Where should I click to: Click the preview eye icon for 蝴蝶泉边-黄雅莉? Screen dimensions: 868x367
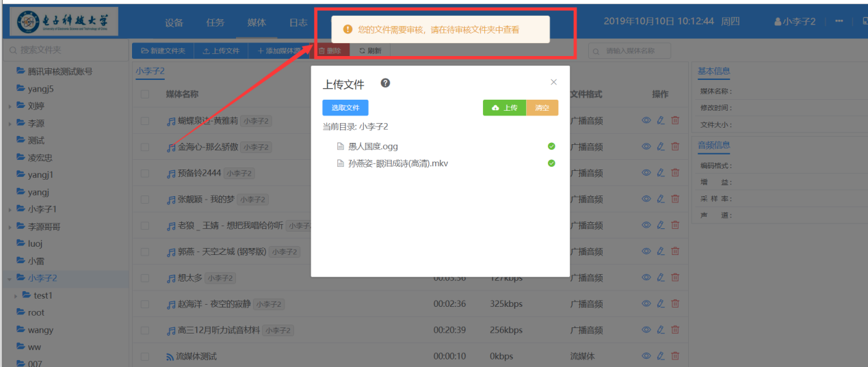pyautogui.click(x=646, y=120)
